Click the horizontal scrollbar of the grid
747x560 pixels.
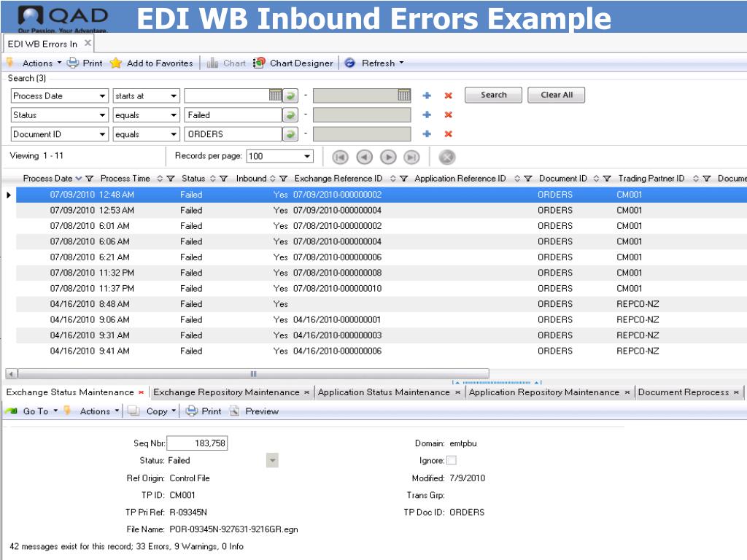253,373
